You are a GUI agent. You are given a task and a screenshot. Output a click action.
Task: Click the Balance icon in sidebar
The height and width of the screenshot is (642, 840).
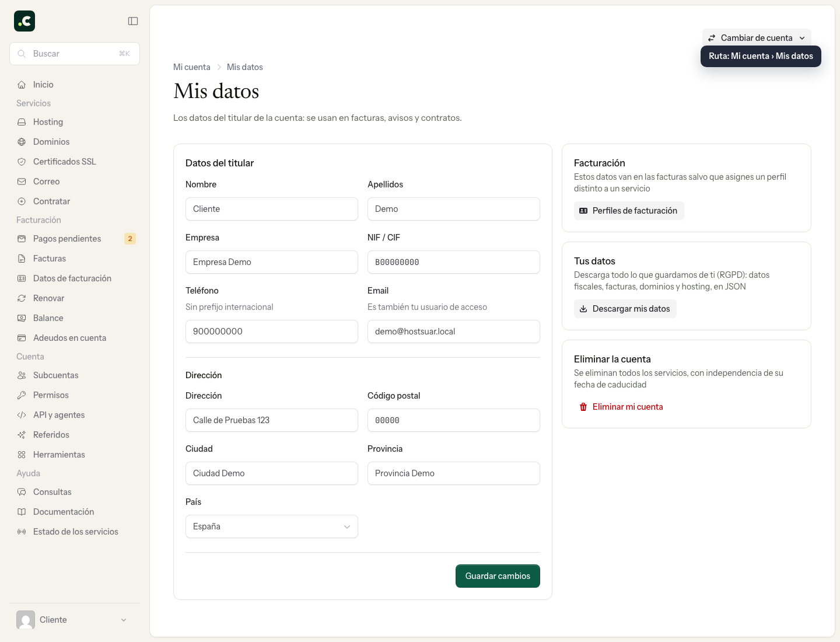22,318
